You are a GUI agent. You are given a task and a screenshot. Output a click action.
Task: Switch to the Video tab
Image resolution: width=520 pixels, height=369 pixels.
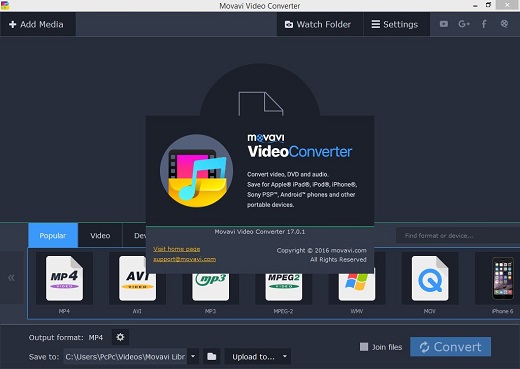tap(100, 235)
